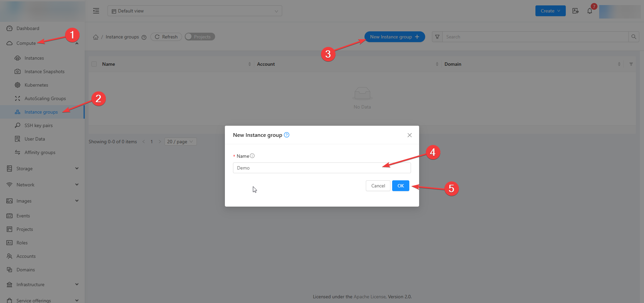Go to SSH key pairs
644x303 pixels.
[38, 125]
